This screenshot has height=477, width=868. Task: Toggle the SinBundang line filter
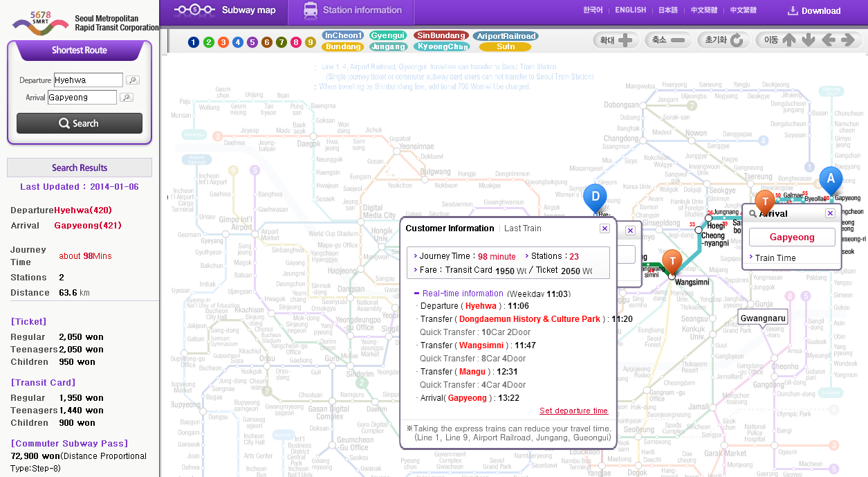[441, 35]
